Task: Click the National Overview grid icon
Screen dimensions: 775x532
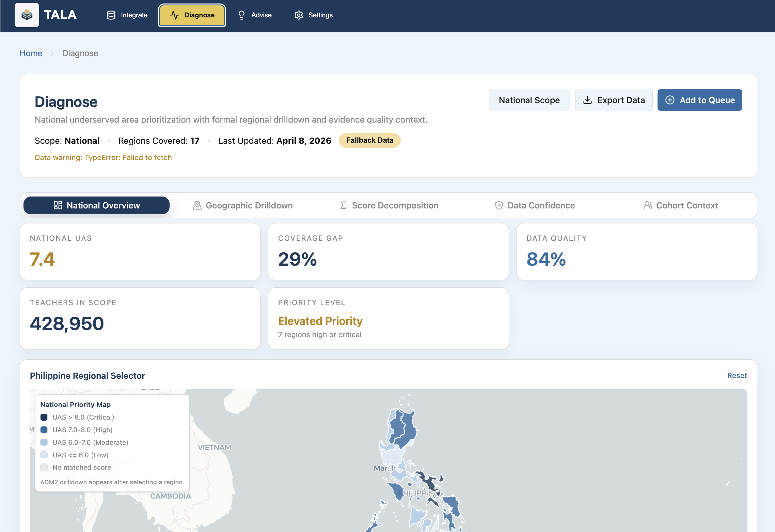Action: [x=58, y=205]
